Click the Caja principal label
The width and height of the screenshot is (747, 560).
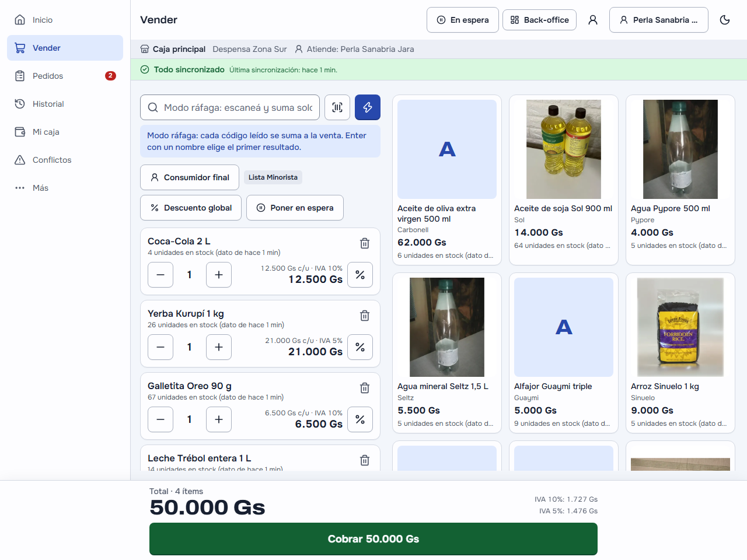click(x=179, y=49)
